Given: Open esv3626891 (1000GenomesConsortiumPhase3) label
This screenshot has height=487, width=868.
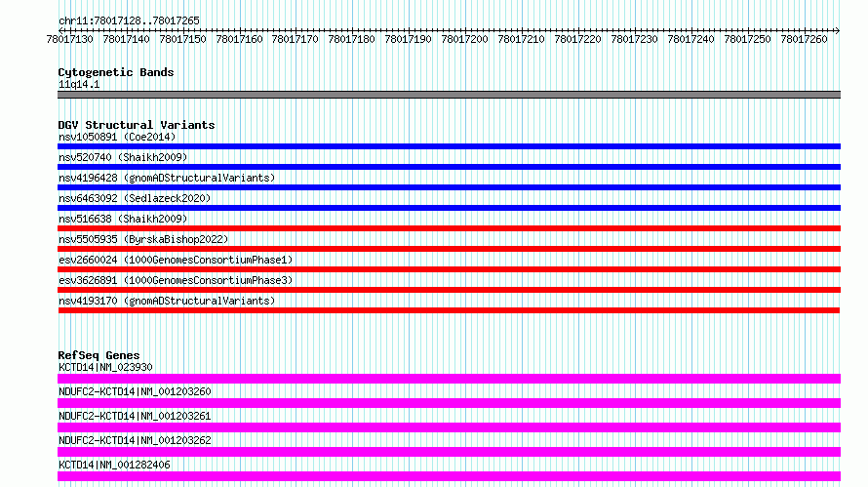Looking at the screenshot, I should click(176, 280).
